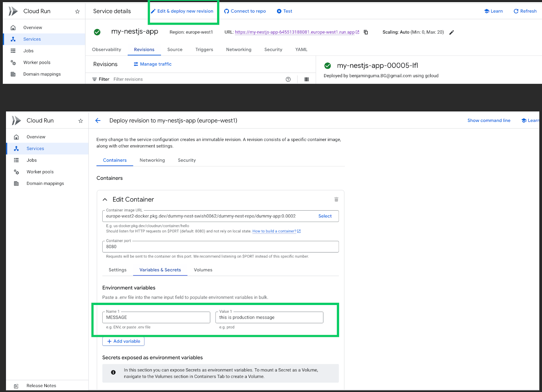Open the How to build a container link
Screen dimensions: 542x392
[x=276, y=231]
